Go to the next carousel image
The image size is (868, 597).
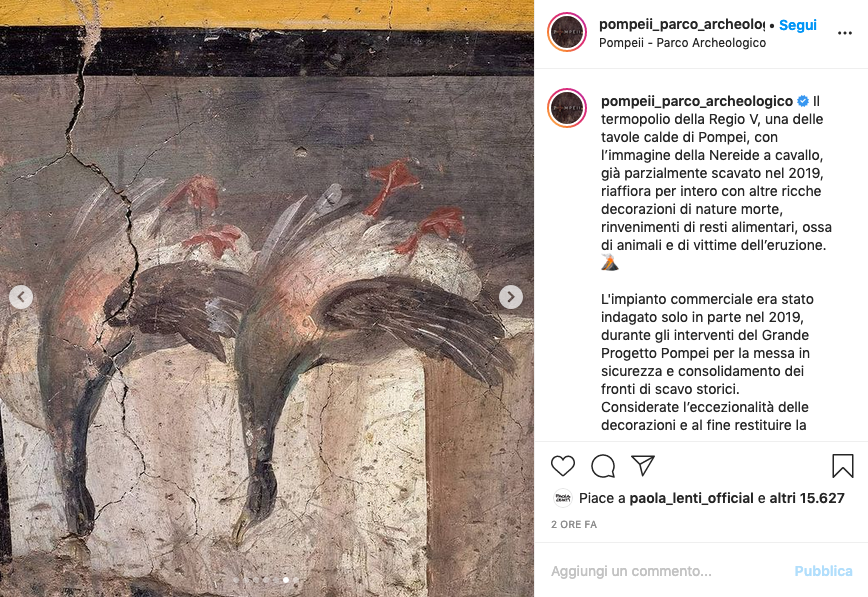[510, 297]
